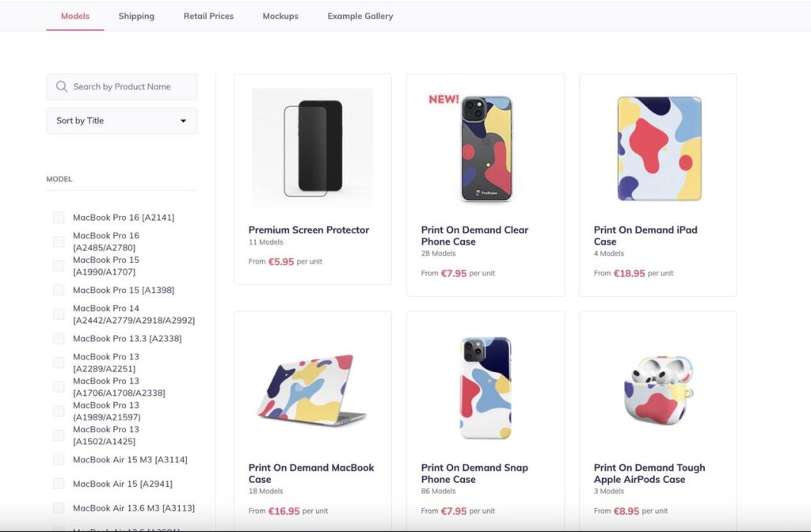Check the MacBook Air 15 [A2941] box

point(59,484)
